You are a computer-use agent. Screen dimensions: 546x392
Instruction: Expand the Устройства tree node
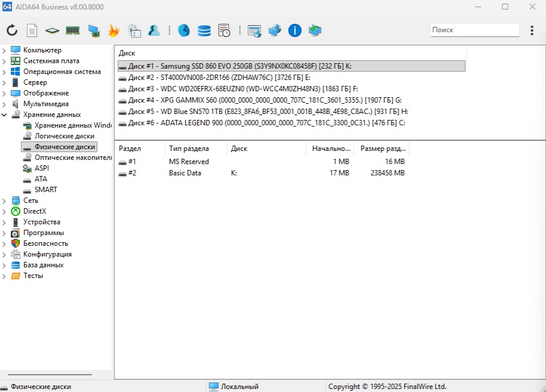point(4,223)
